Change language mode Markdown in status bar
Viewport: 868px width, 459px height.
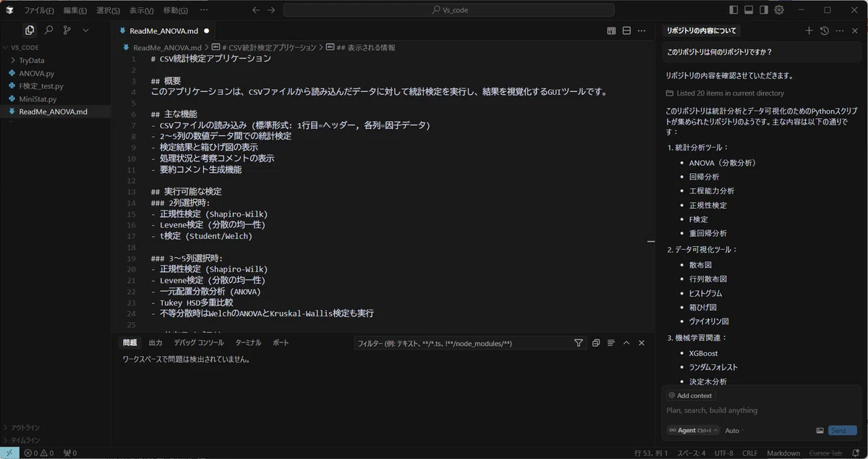point(783,453)
